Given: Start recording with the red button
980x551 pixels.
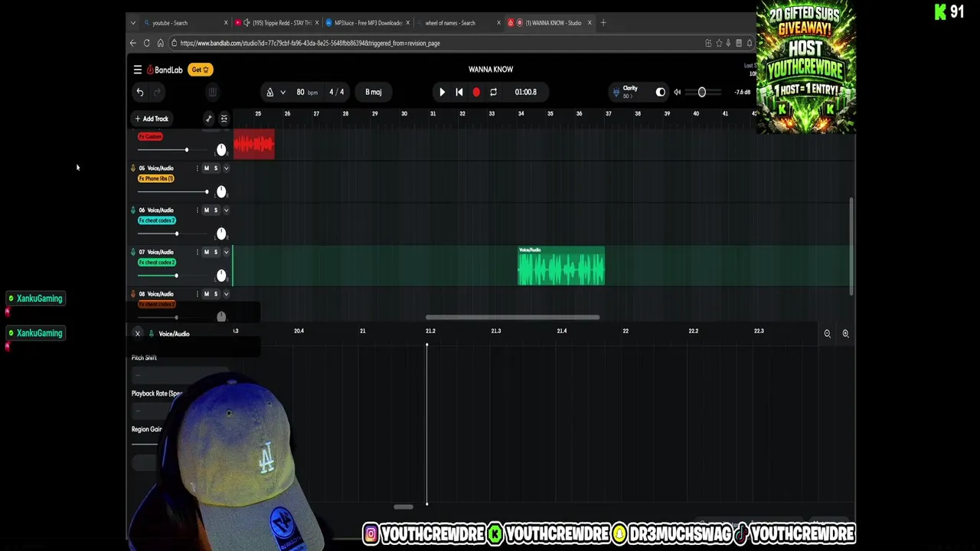Looking at the screenshot, I should tap(476, 92).
